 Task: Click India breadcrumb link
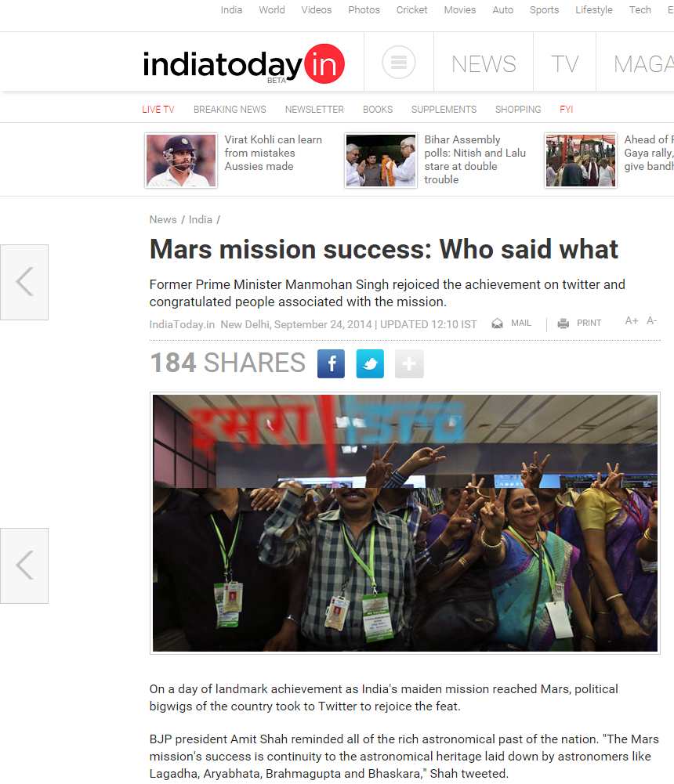pos(200,219)
